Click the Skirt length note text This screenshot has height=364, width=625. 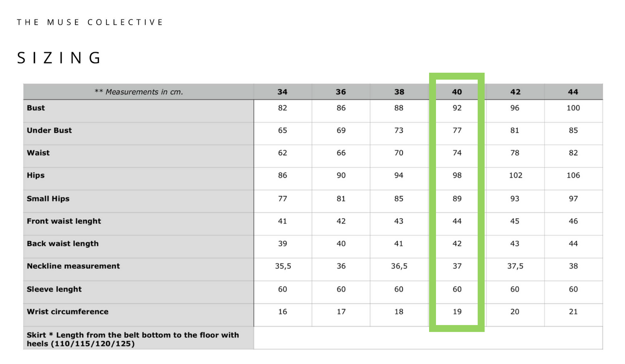click(x=133, y=339)
